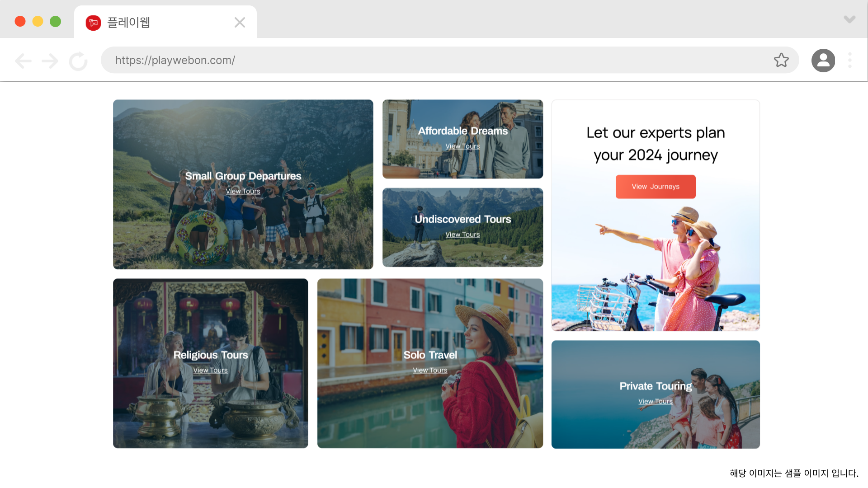Click the Religious Tours card title
The width and height of the screenshot is (868, 488).
tap(211, 355)
